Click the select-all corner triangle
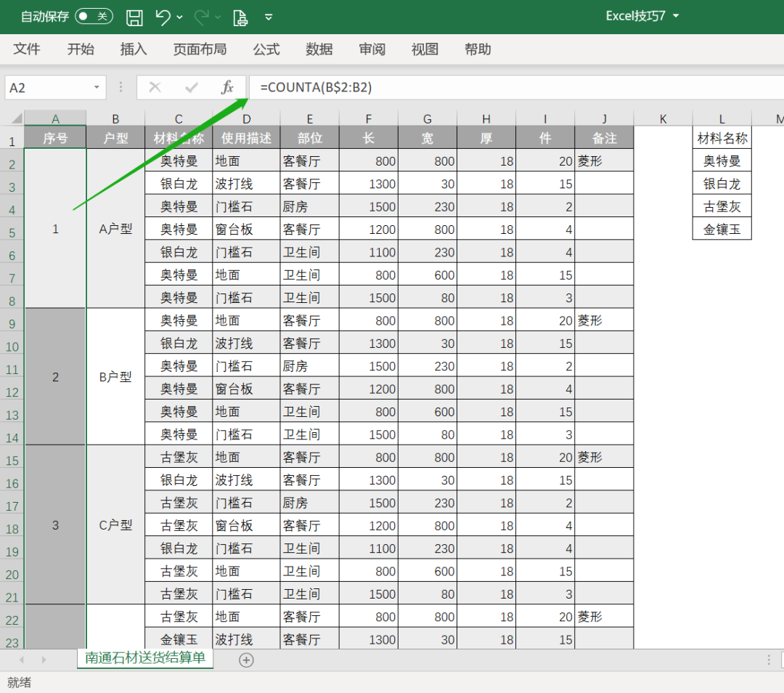This screenshot has height=693, width=784. point(13,119)
